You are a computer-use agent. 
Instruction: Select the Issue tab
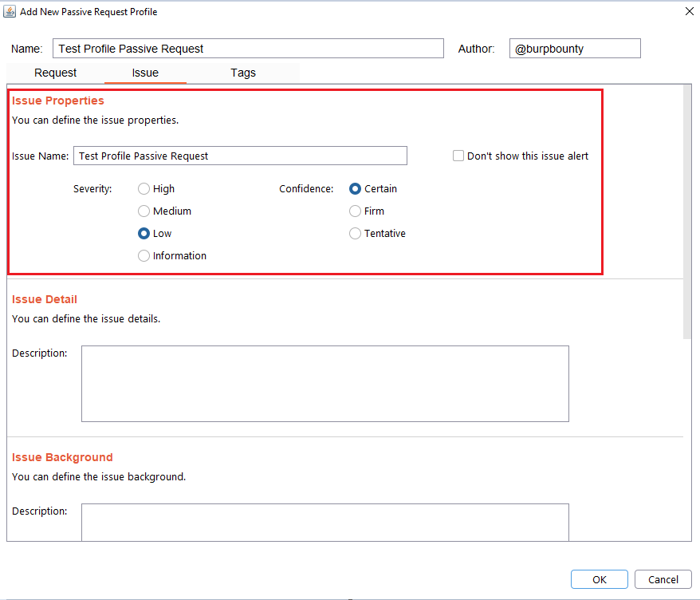145,73
